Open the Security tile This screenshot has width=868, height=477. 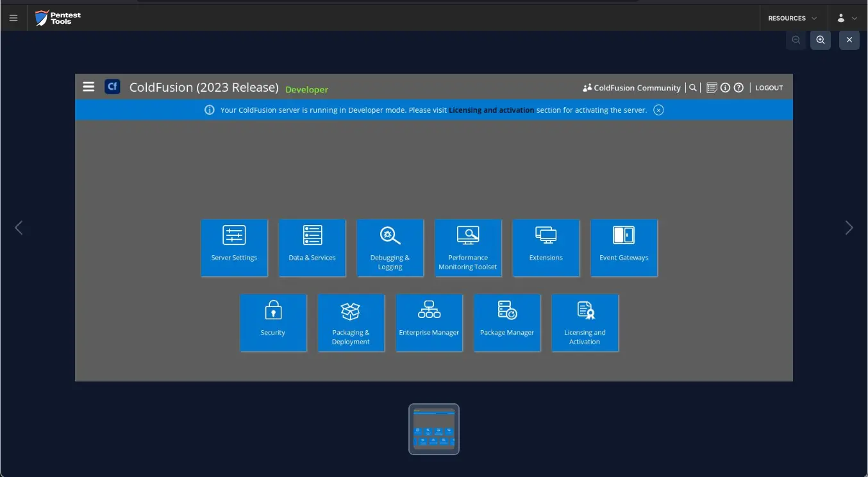(x=273, y=323)
